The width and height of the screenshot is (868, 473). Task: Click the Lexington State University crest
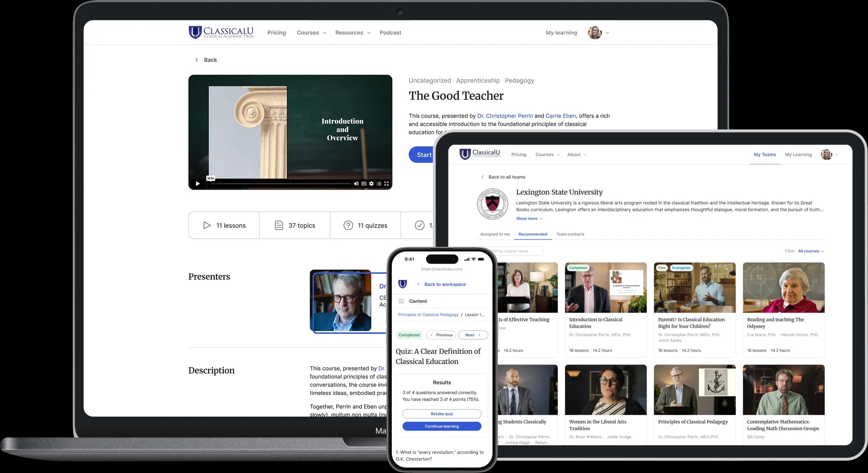pyautogui.click(x=493, y=204)
